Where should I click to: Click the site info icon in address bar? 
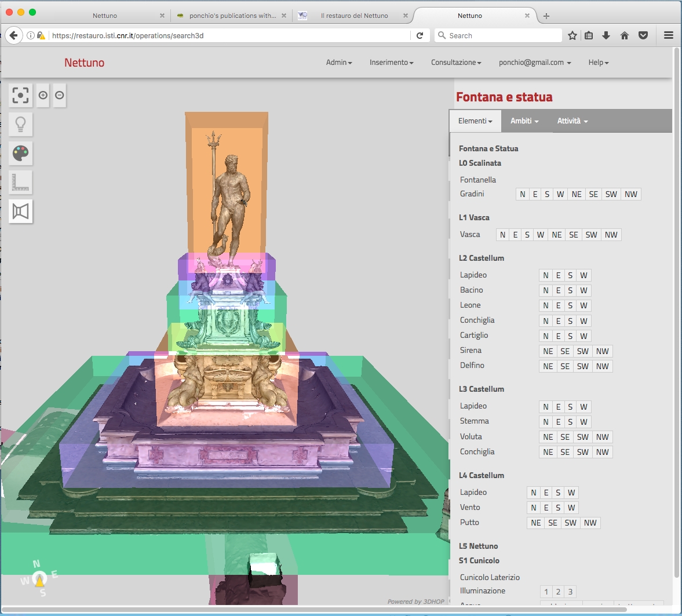point(31,36)
